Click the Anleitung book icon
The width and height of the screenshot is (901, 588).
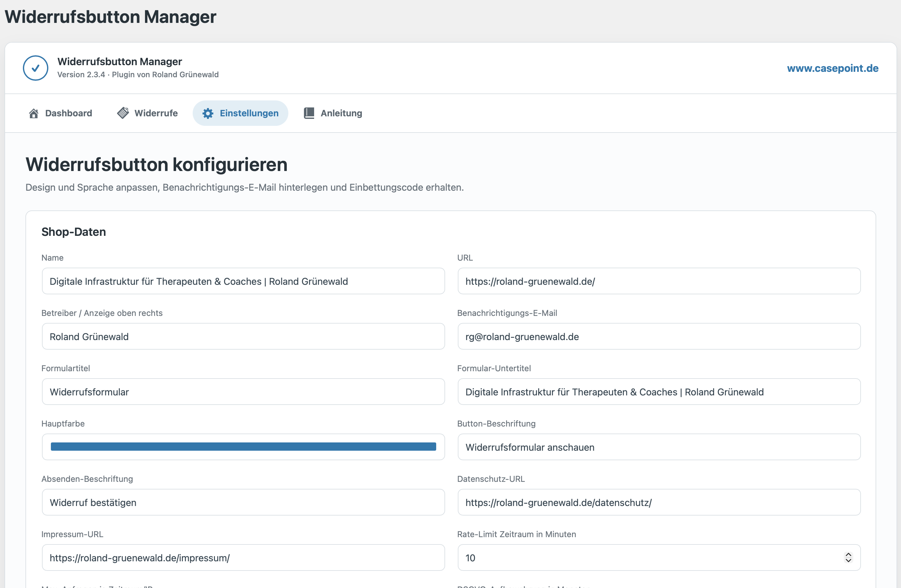[x=309, y=113]
